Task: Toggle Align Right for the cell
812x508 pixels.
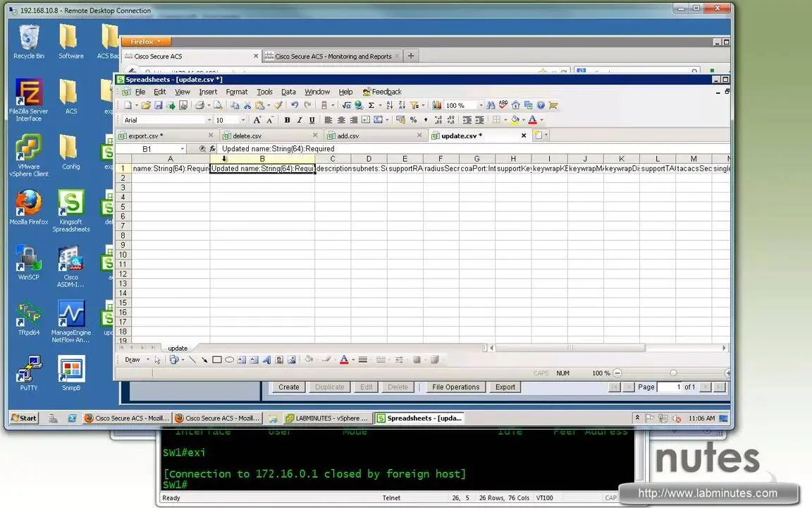Action: tap(354, 120)
